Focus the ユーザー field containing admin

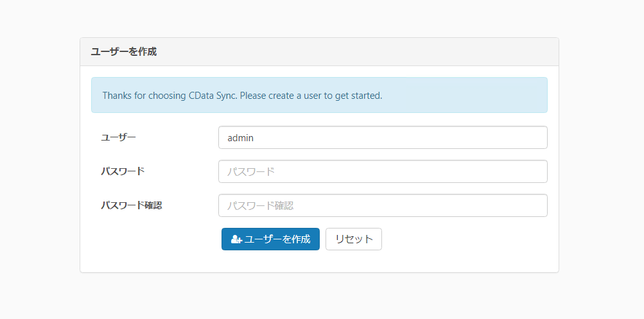pyautogui.click(x=383, y=137)
